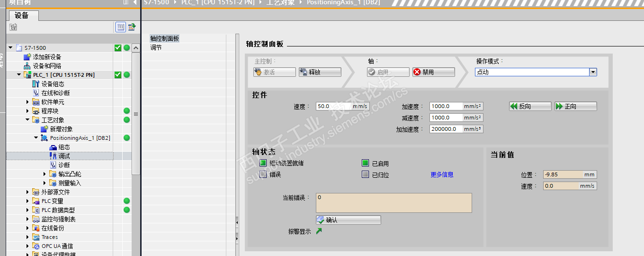Click the details view icon in tree toolbar
The image size is (644, 256).
tap(121, 27)
